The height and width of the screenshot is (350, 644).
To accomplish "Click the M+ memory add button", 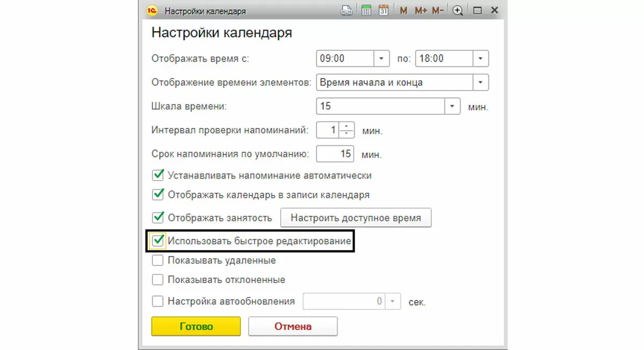I will [420, 11].
